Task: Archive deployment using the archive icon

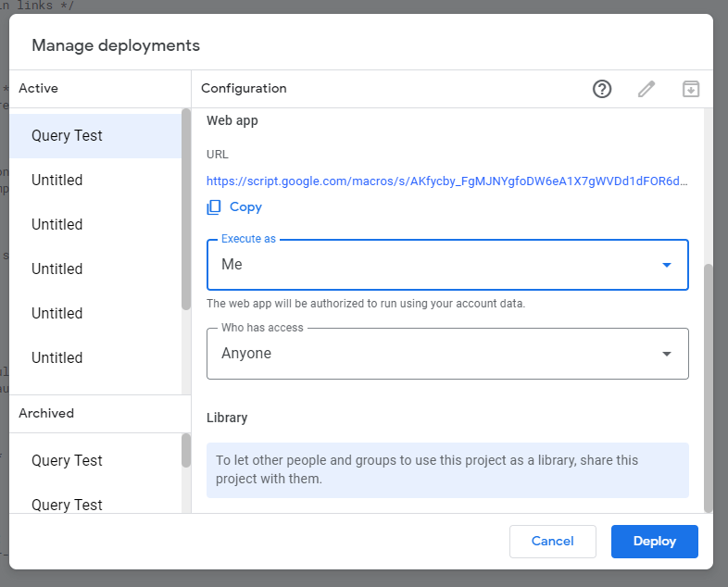Action: click(x=690, y=89)
